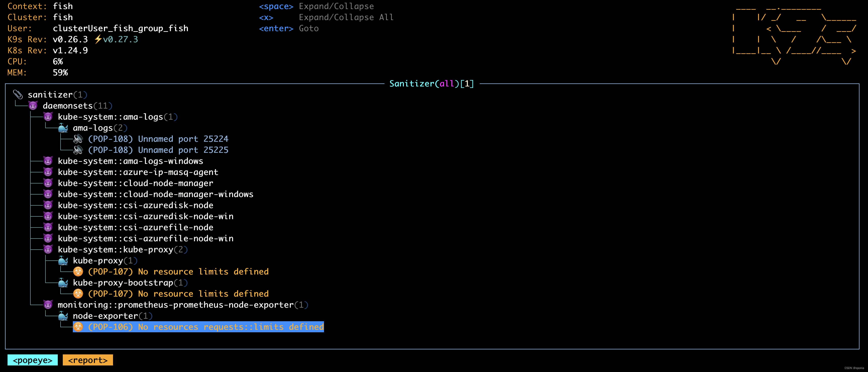868x372 pixels.
Task: Click the devil icon for azure-ip-masq-agent
Action: (x=48, y=172)
